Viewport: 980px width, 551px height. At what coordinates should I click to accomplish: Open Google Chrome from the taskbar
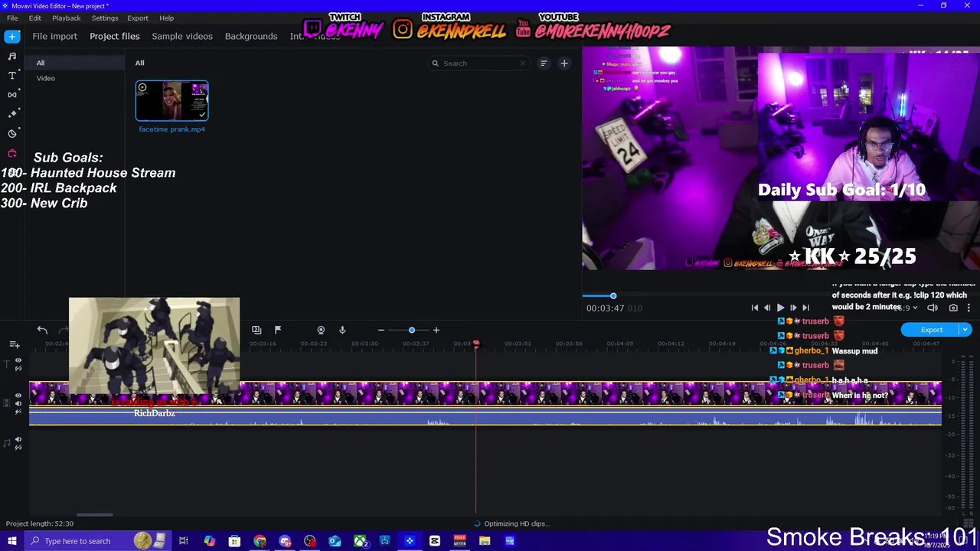pyautogui.click(x=260, y=541)
